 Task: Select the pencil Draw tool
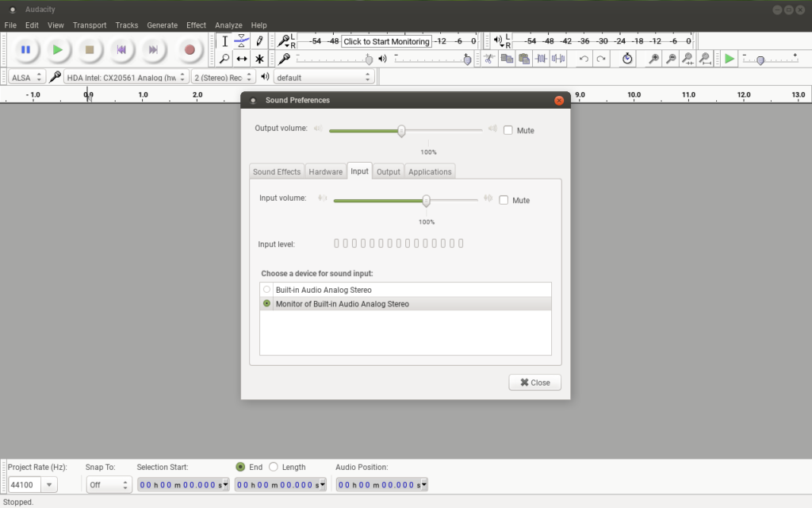259,41
